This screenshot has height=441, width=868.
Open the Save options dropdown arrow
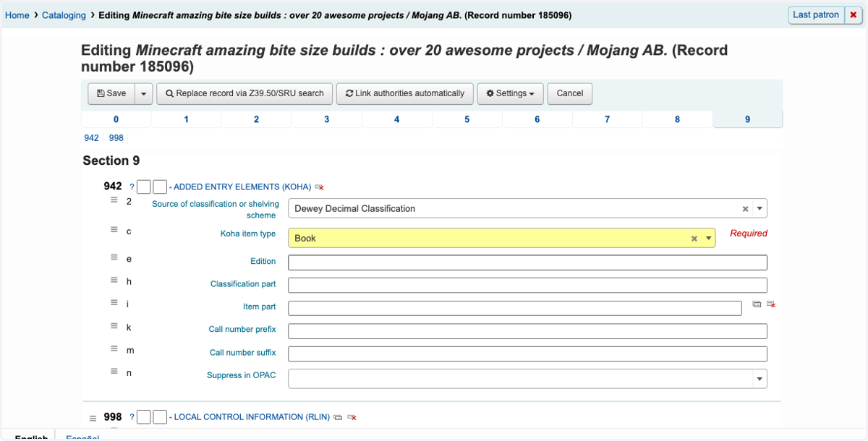click(143, 94)
